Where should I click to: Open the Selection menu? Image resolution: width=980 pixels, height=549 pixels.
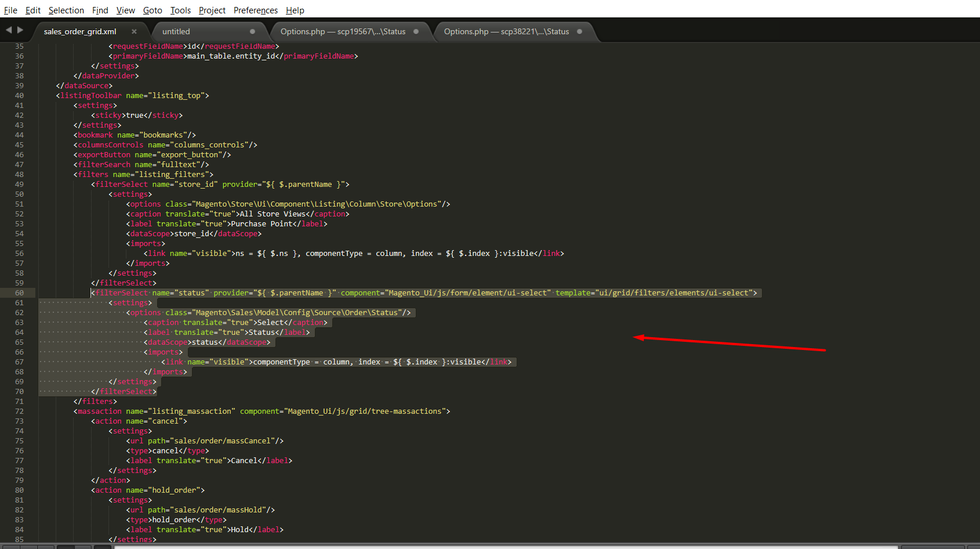coord(66,10)
